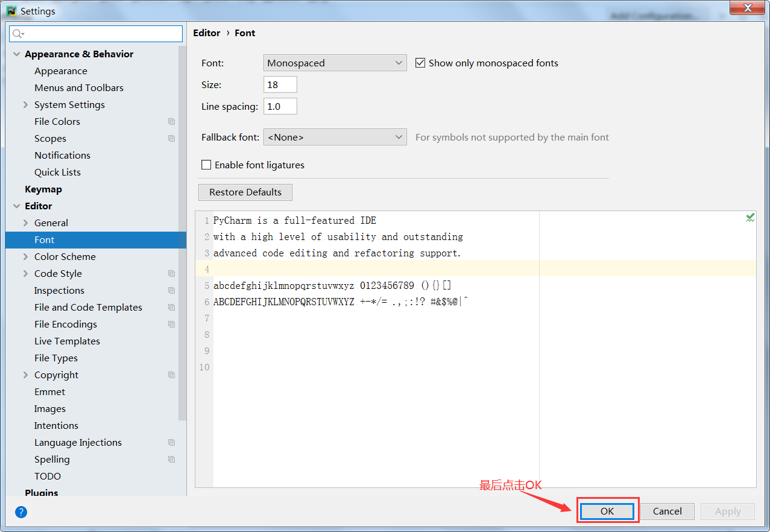
Task: Click the green inspection checkmark in preview
Action: point(750,218)
